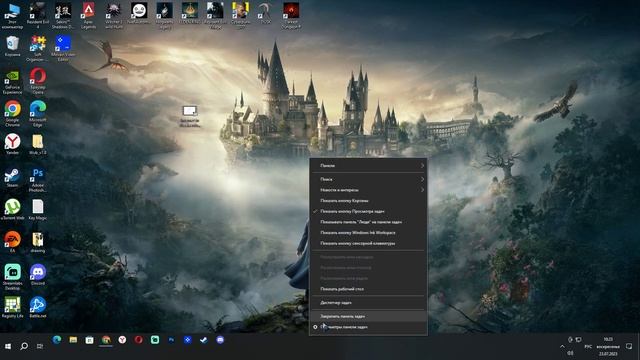This screenshot has height=360, width=640.
Task: Toggle Закрепить панель задач option
Action: pos(368,316)
